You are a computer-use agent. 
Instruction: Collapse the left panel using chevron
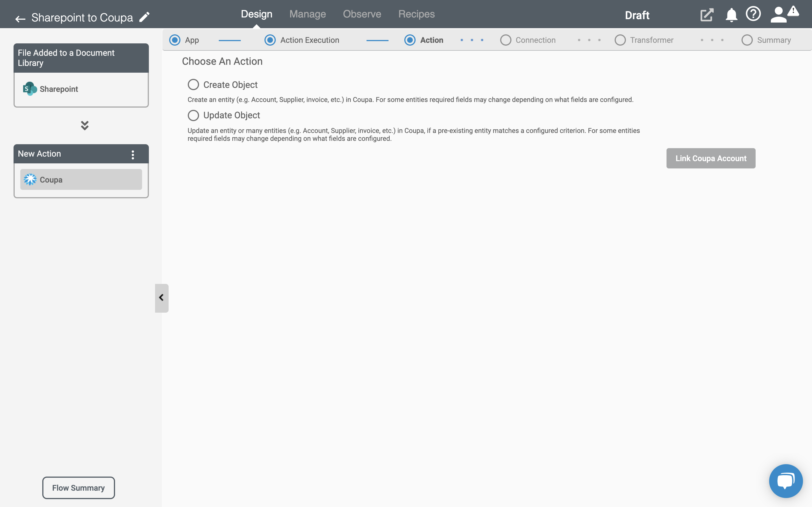point(161,298)
